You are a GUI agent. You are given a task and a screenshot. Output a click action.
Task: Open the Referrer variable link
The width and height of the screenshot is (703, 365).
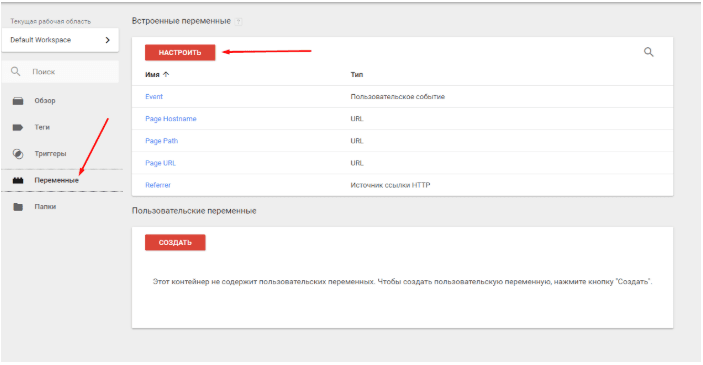(158, 185)
